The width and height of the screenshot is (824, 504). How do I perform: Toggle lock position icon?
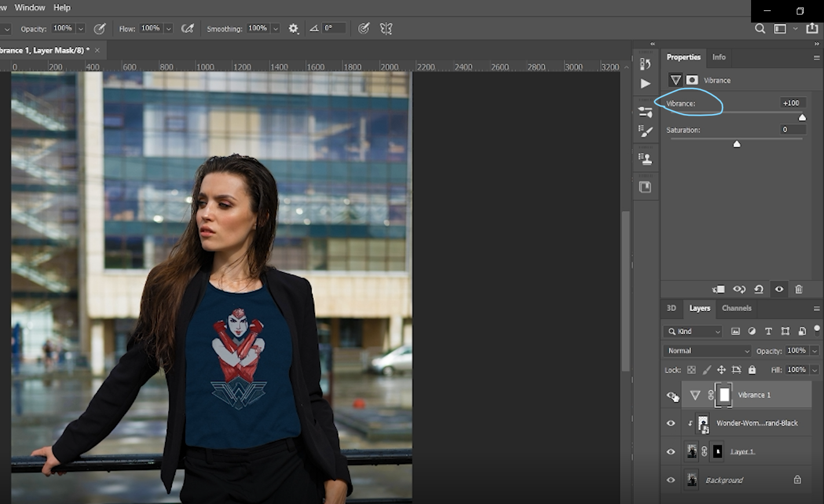pyautogui.click(x=722, y=370)
